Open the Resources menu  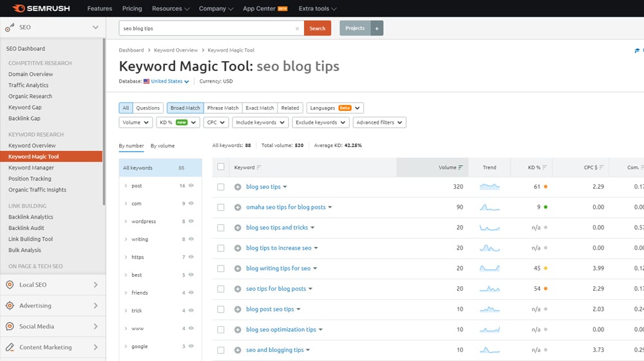pos(171,8)
